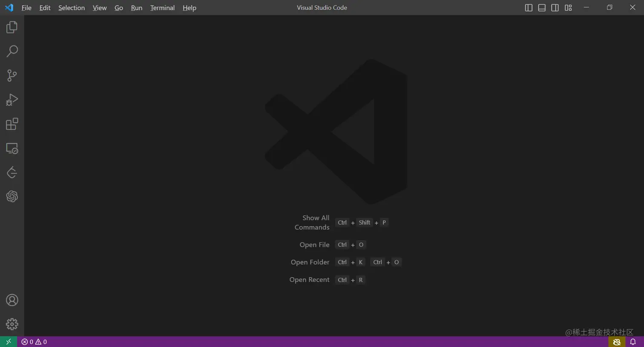Open the Extensions view
This screenshot has height=347, width=644.
click(x=12, y=124)
